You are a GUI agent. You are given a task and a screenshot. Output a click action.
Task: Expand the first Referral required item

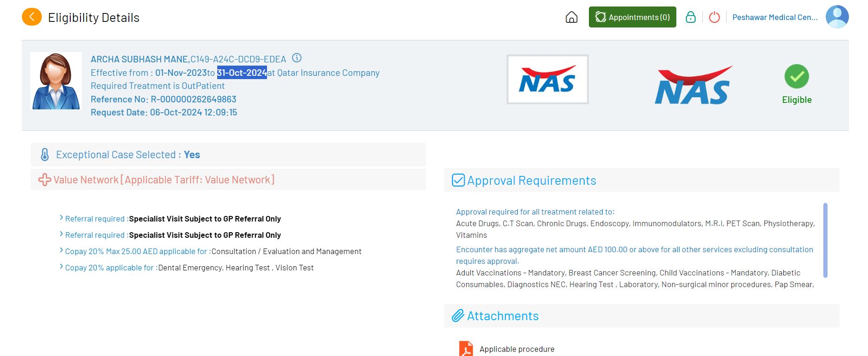[x=61, y=218]
